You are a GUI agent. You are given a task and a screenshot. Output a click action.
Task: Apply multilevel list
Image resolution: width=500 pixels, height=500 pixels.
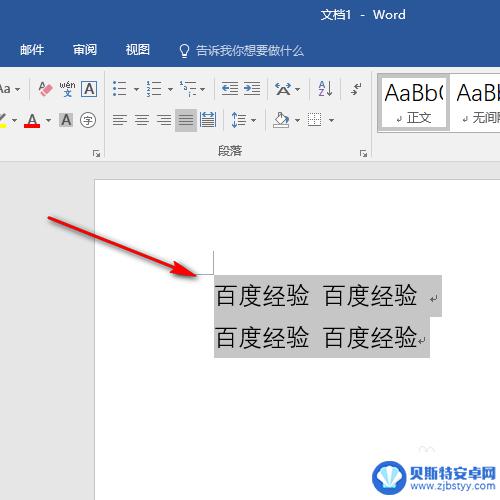188,89
